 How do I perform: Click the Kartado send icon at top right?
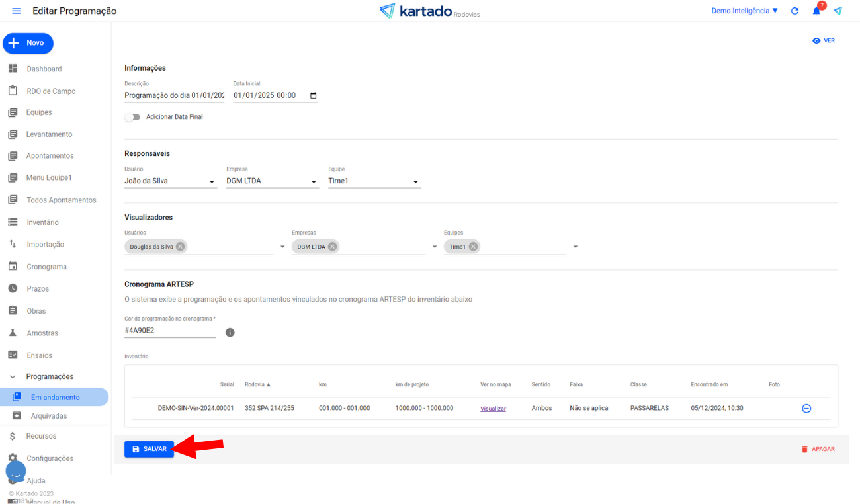click(x=838, y=11)
